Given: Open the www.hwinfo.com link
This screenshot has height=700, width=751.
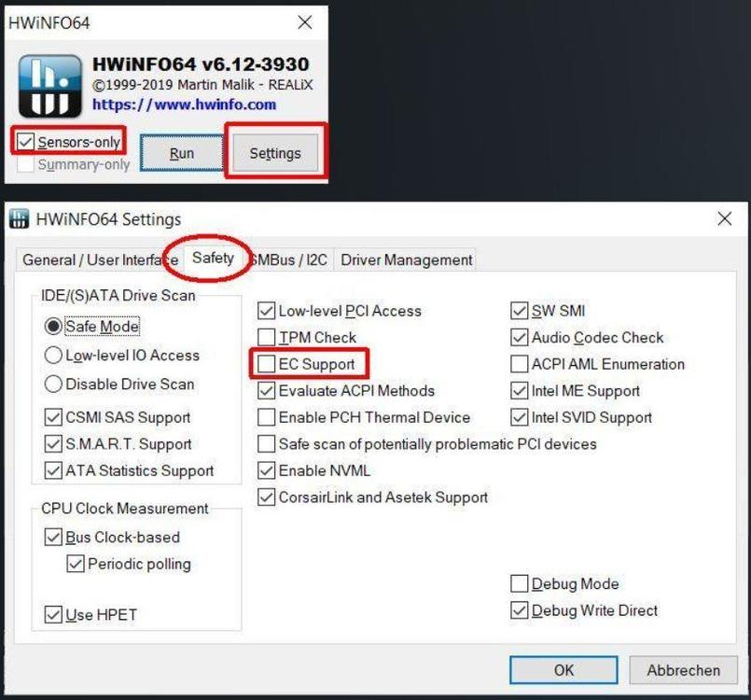Looking at the screenshot, I should pyautogui.click(x=184, y=105).
